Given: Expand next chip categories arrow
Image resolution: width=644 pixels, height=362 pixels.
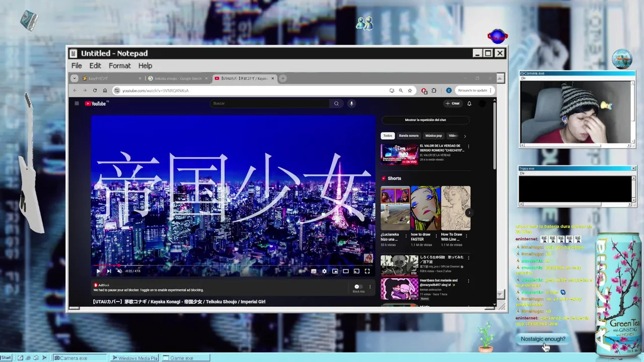Looking at the screenshot, I should coord(464,136).
